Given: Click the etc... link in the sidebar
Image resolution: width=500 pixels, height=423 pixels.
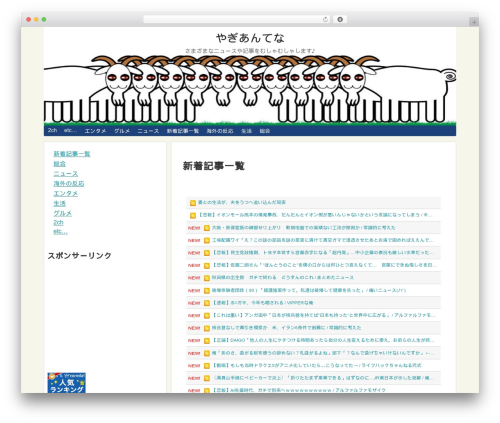Looking at the screenshot, I should click(60, 231).
